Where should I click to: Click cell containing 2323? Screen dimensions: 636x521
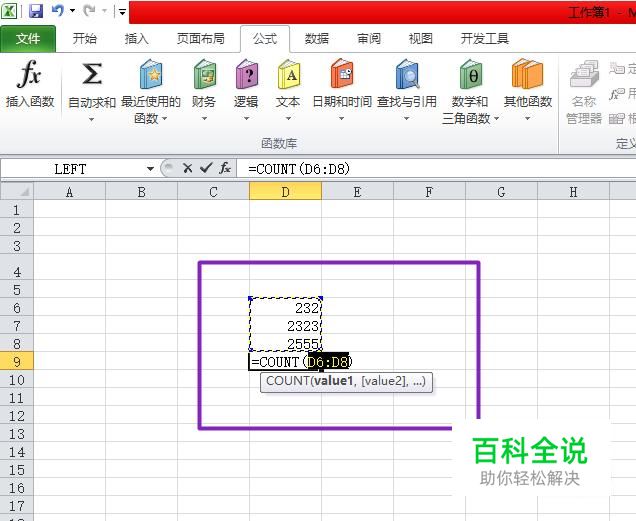point(286,326)
